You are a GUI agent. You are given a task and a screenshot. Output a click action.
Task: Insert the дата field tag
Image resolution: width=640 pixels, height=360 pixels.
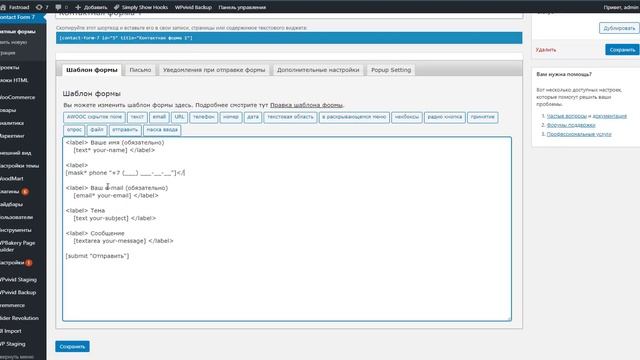(253, 117)
